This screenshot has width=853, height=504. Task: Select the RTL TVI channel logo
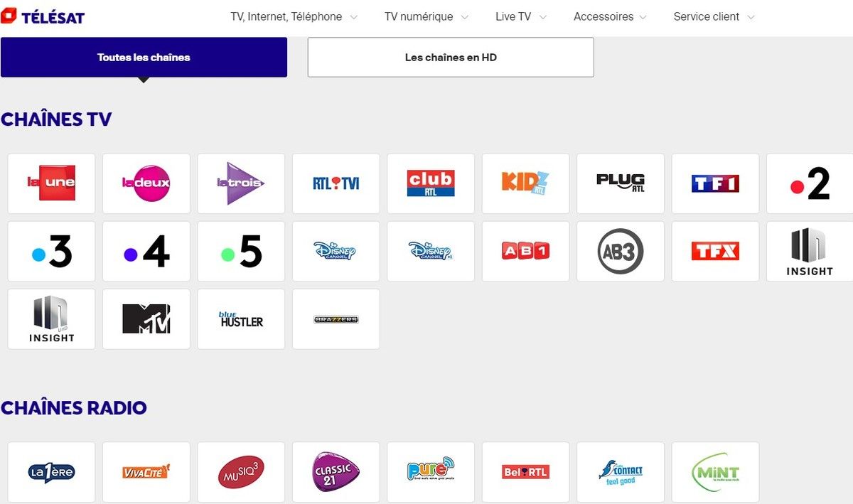[336, 183]
